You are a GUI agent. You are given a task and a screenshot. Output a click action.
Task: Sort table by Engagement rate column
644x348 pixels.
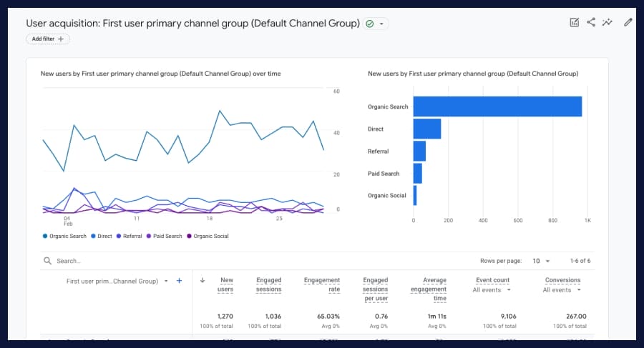(322, 284)
